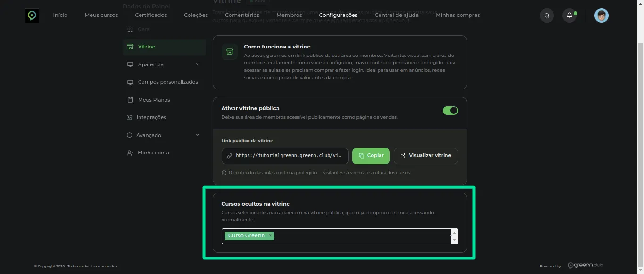The width and height of the screenshot is (644, 274).
Task: Open Meus cursos menu
Action: point(101,16)
